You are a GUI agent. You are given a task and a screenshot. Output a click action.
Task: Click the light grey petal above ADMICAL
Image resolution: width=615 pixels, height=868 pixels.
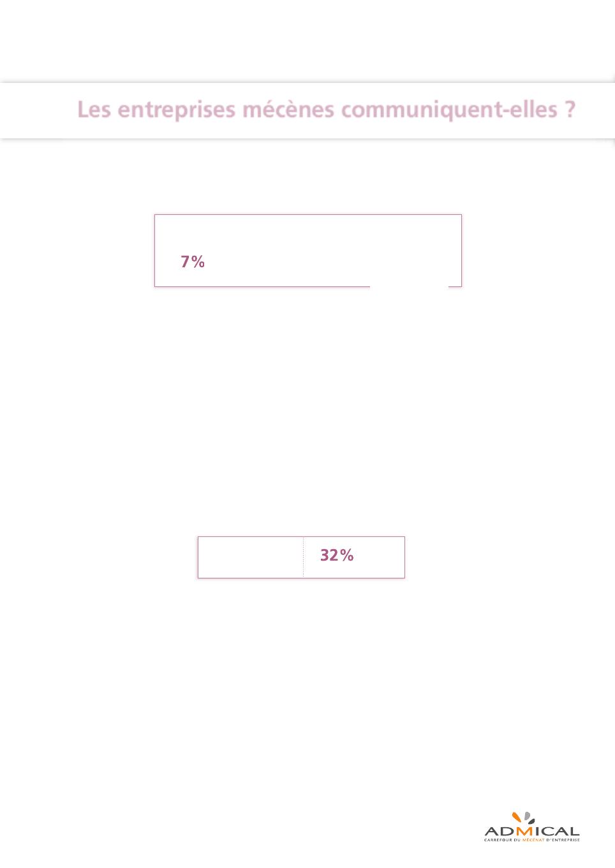(x=527, y=816)
